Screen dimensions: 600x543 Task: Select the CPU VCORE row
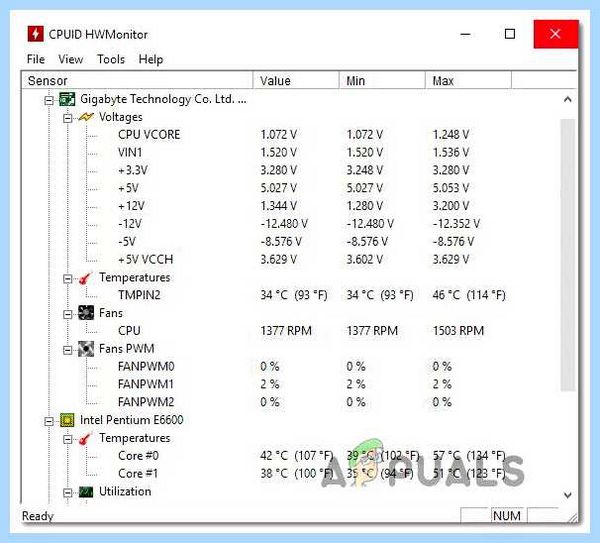point(293,135)
